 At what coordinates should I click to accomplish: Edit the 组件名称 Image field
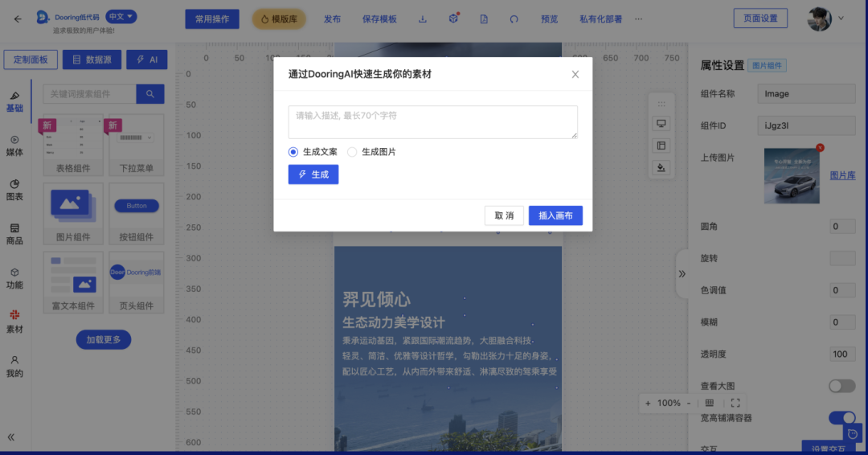[x=807, y=94]
